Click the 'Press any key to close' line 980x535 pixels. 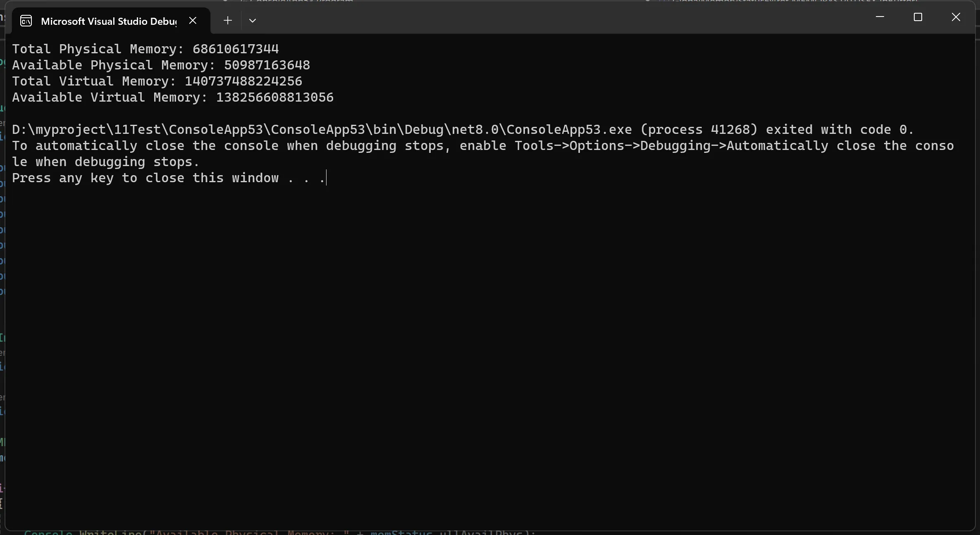point(169,178)
